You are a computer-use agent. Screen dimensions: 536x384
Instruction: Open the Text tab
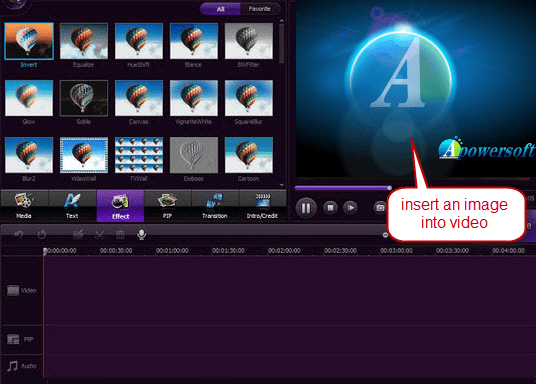coord(72,206)
